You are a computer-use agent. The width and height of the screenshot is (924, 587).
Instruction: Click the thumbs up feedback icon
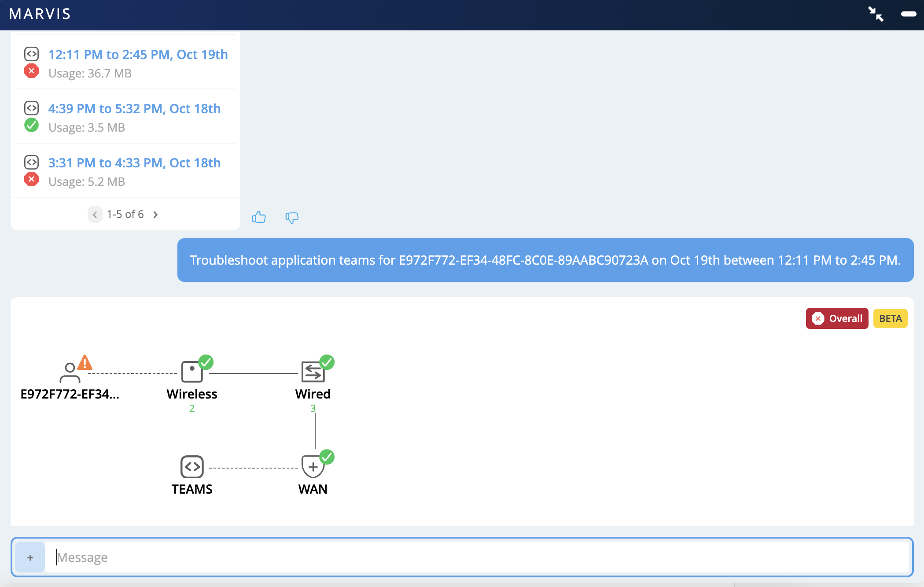[x=259, y=217]
